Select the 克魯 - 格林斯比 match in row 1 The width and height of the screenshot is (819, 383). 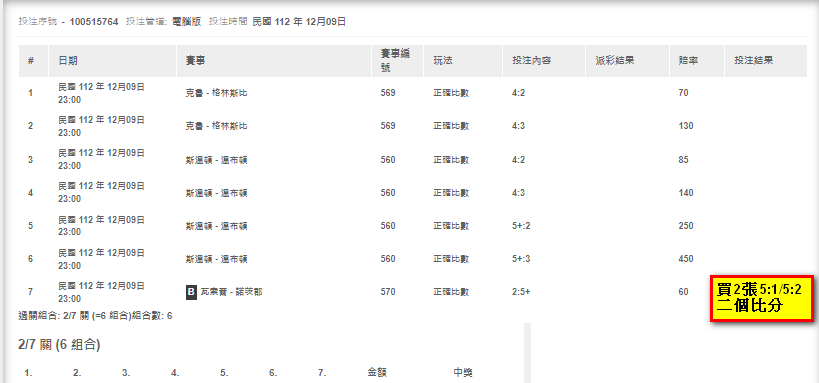[x=216, y=93]
